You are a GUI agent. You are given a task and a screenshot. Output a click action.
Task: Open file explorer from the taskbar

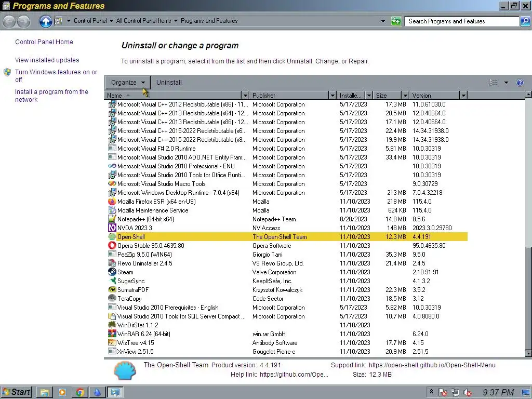(45, 392)
